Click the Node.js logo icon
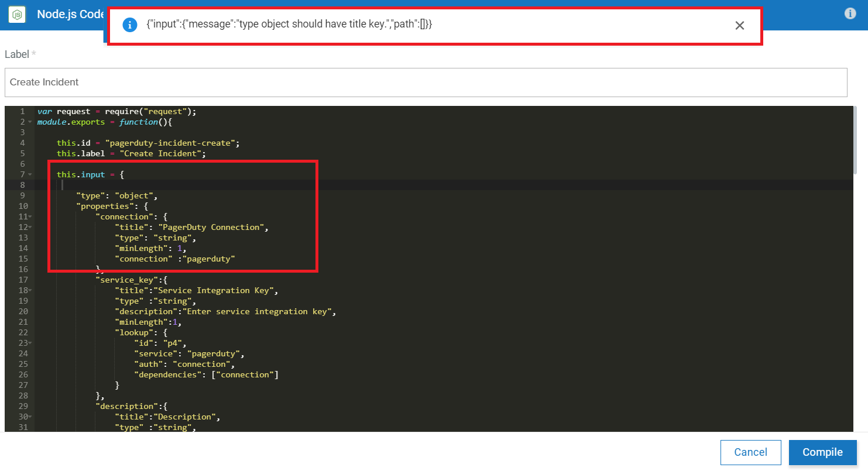Screen dimensions: 868x471 [17, 14]
